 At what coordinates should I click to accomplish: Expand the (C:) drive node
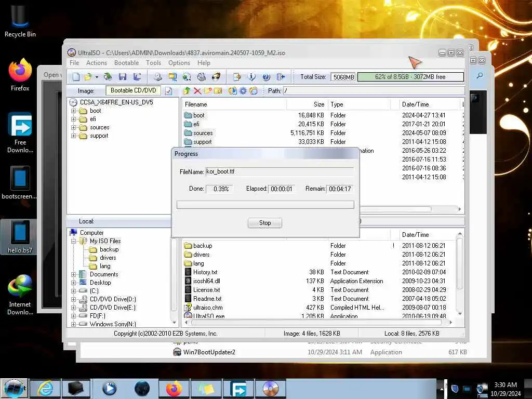[x=74, y=291]
